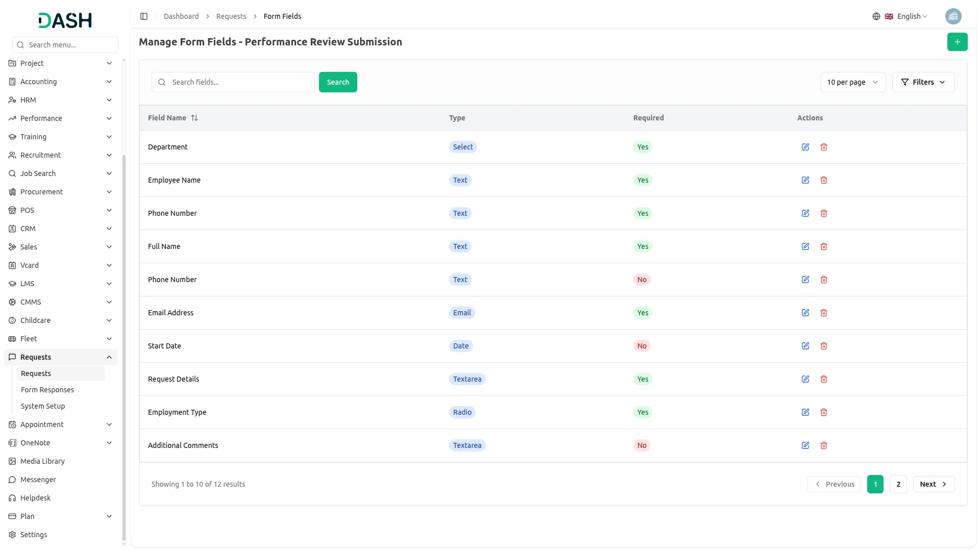Screen dimensions: 980x551
Task: Open the 10 per page dropdown
Action: pos(853,82)
